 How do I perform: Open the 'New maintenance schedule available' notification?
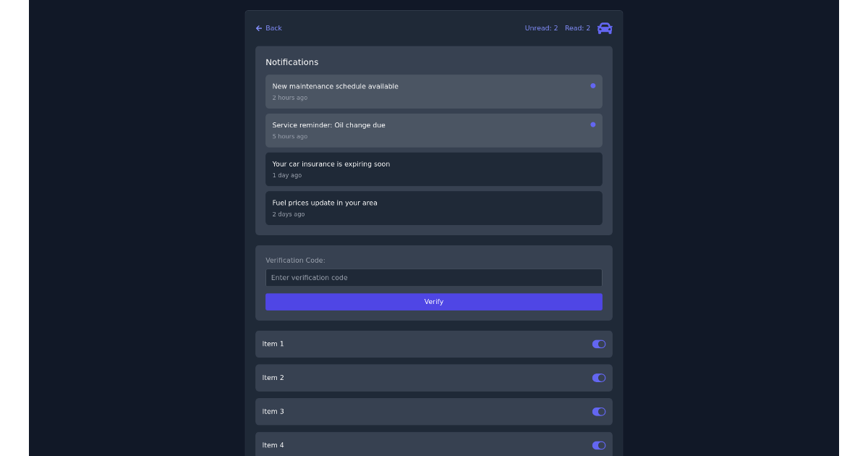click(x=434, y=91)
